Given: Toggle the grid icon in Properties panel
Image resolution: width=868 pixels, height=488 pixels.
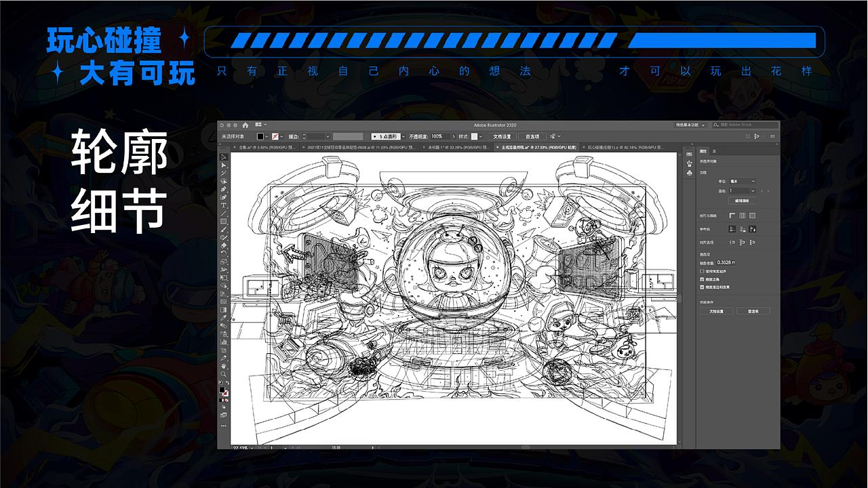Looking at the screenshot, I should [742, 216].
